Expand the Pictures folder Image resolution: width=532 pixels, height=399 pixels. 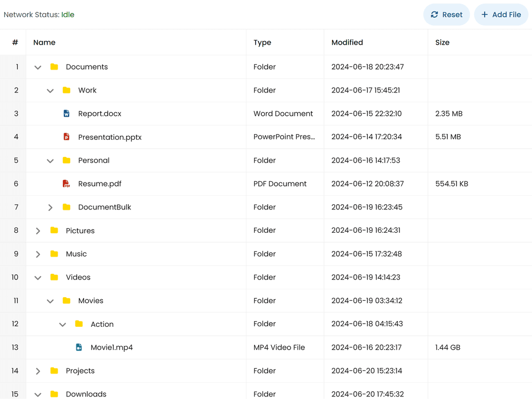(38, 231)
